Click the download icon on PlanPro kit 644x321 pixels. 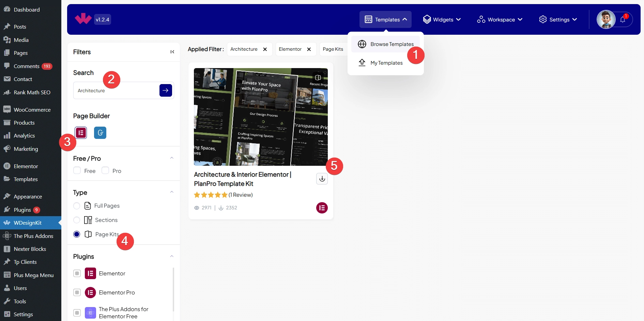coord(322,179)
